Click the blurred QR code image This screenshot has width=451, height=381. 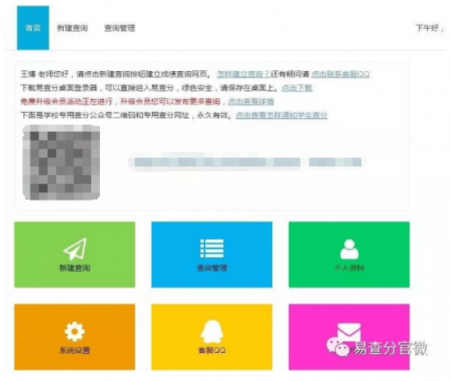point(61,162)
